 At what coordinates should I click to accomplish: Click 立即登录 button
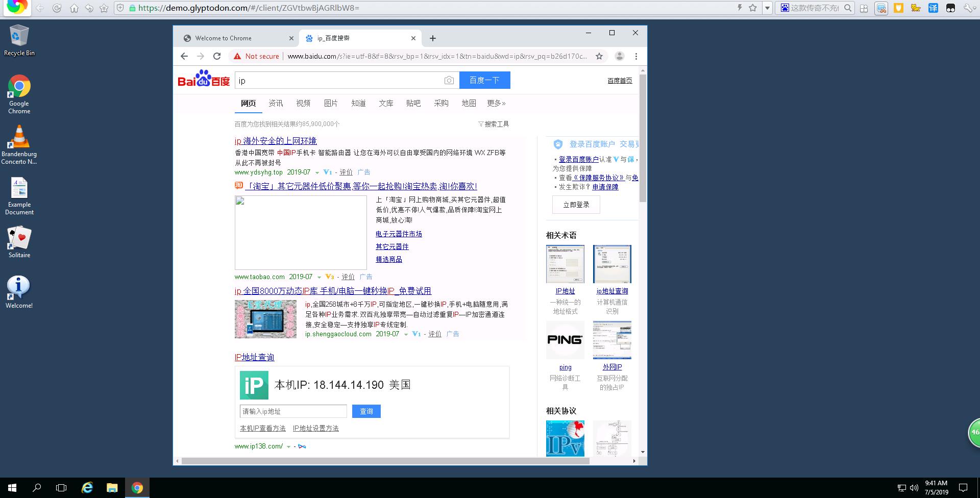(x=576, y=205)
